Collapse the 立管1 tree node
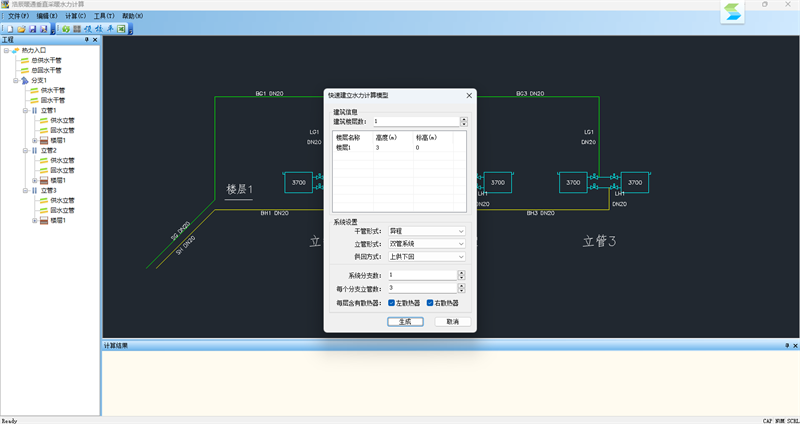The image size is (800, 424). [24, 111]
